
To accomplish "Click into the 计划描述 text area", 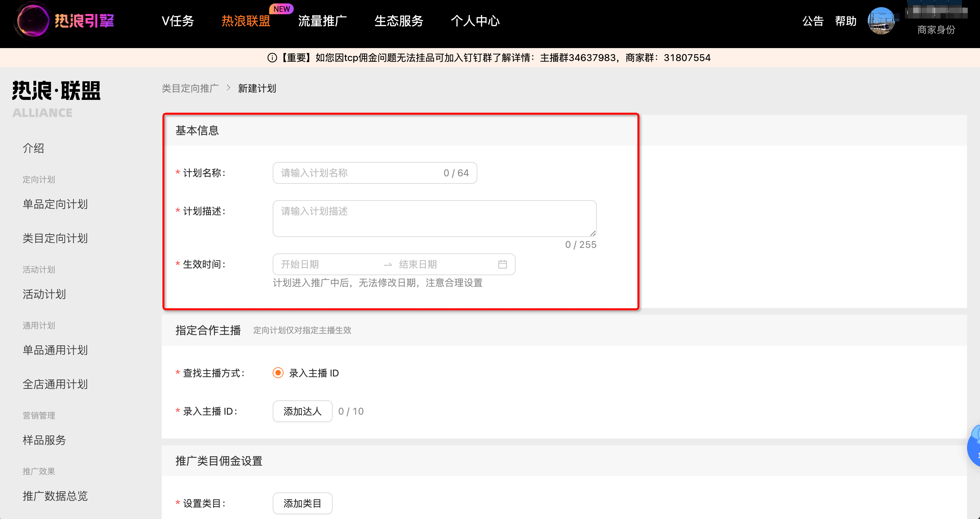I will (434, 219).
